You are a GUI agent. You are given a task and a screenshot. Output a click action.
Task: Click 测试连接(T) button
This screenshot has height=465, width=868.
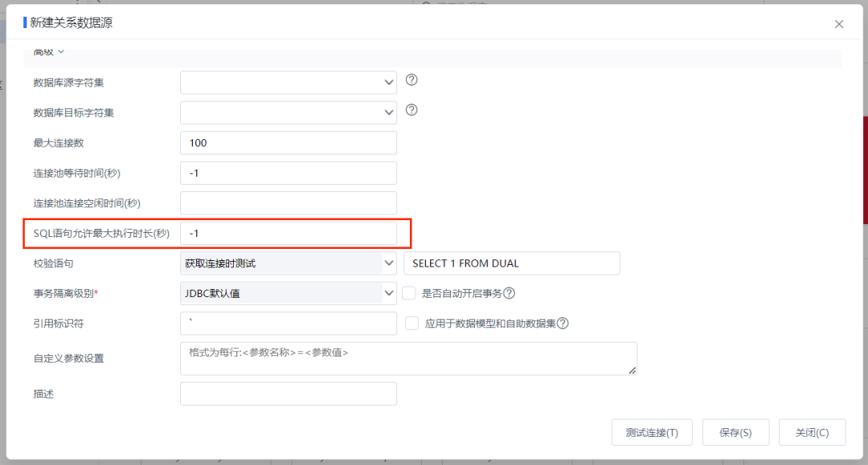[652, 432]
